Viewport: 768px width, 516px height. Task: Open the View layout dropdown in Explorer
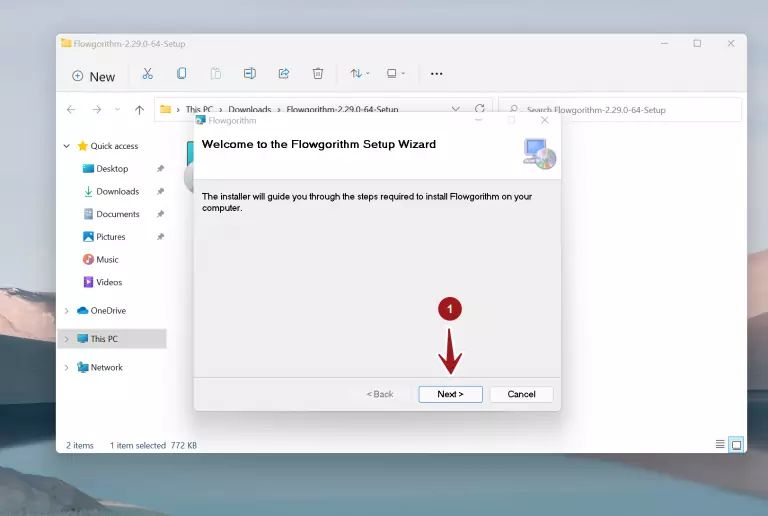(395, 73)
